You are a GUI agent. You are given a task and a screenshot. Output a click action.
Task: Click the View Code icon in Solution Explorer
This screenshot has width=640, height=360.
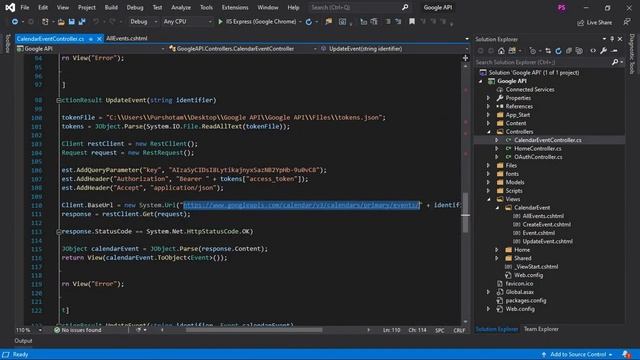tap(593, 51)
